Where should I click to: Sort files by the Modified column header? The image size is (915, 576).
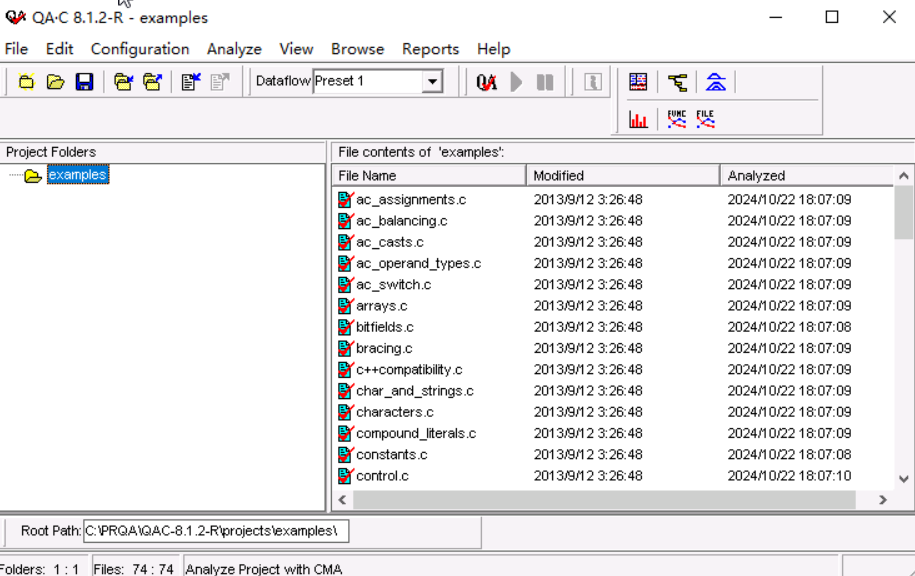tap(622, 176)
